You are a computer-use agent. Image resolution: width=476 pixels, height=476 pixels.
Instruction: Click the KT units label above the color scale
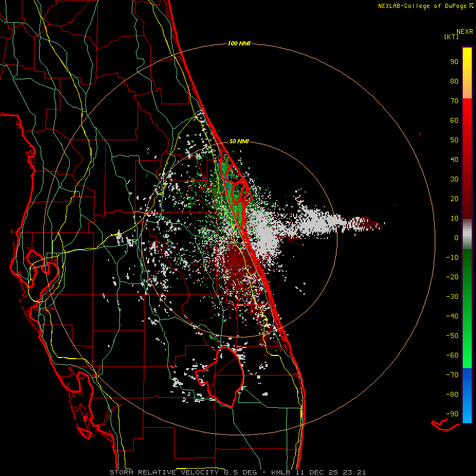452,36
